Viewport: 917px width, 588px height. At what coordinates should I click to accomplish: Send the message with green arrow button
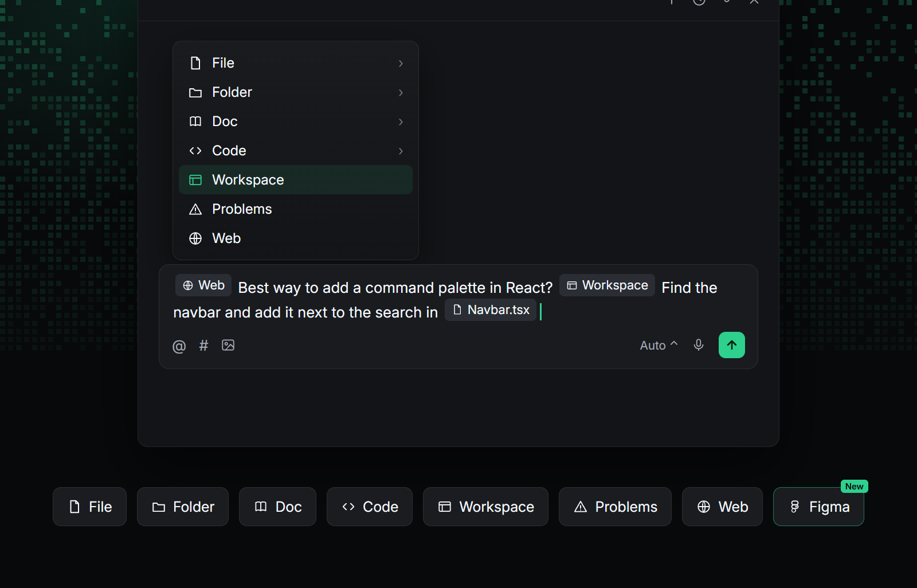(x=732, y=345)
